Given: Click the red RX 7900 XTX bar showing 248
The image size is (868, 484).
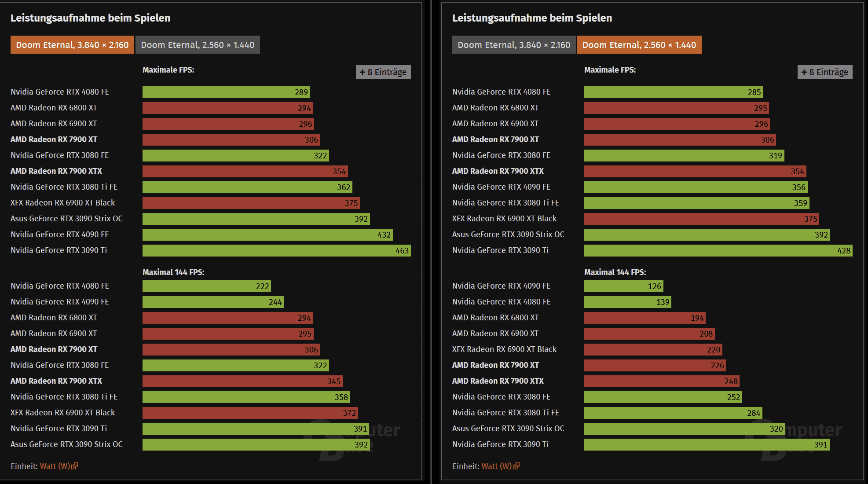Looking at the screenshot, I should click(662, 381).
